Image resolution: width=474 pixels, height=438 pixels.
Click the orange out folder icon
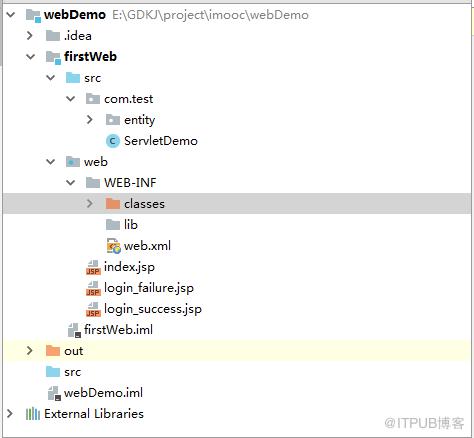(53, 351)
